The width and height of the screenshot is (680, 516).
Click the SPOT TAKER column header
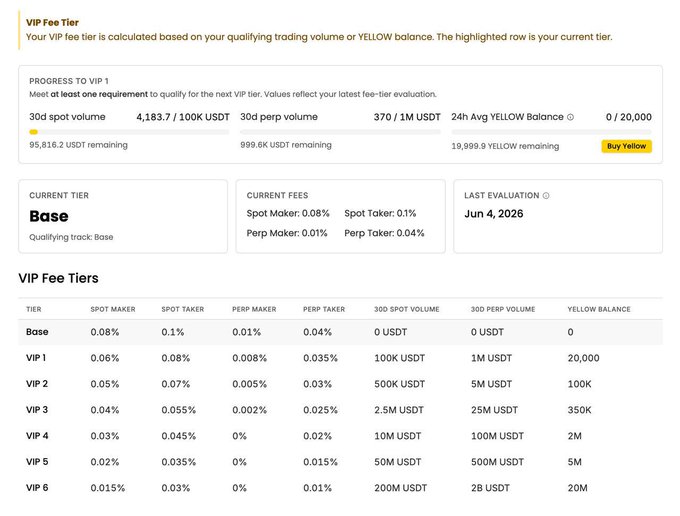183,309
